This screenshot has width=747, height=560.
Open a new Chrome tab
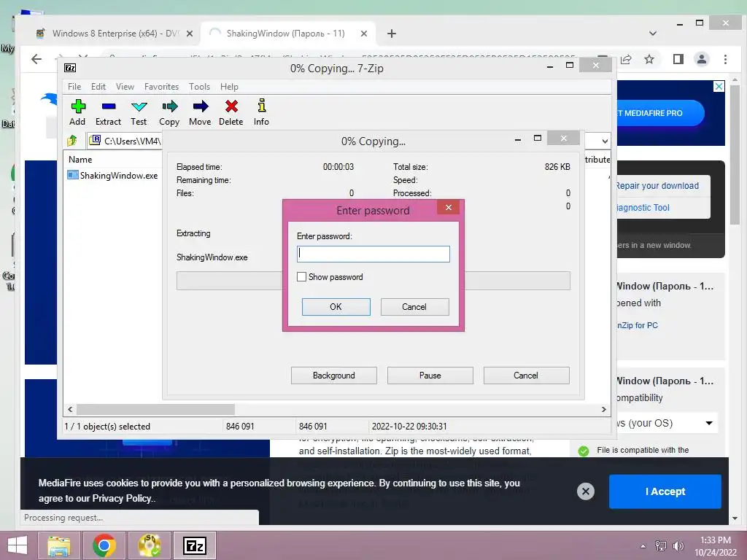[x=392, y=34]
